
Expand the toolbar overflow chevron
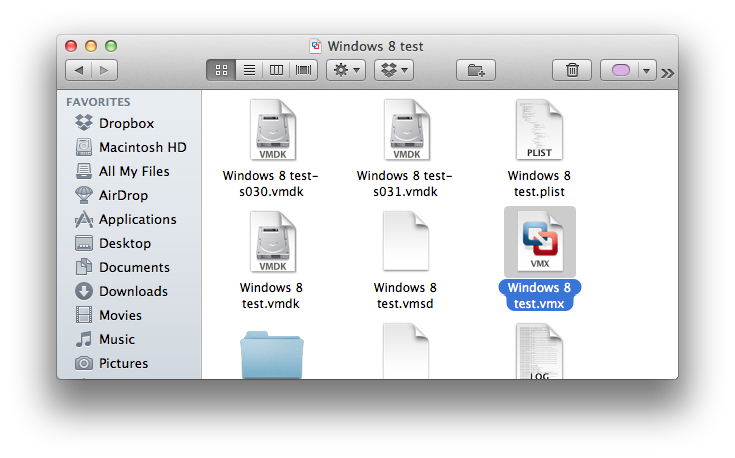tap(668, 72)
